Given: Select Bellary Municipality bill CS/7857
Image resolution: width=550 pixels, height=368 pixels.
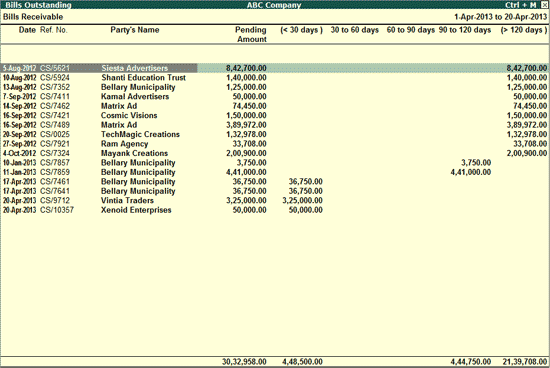Looking at the screenshot, I should tap(55, 163).
